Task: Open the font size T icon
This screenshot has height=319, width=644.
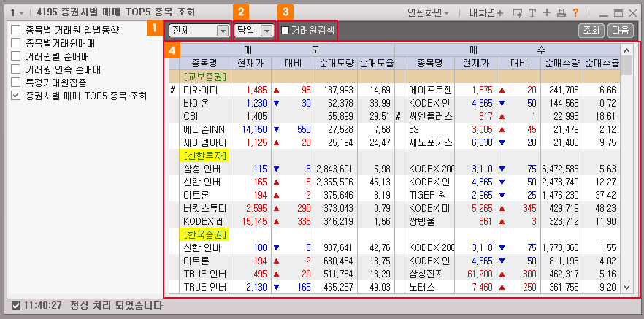Action: [x=532, y=12]
